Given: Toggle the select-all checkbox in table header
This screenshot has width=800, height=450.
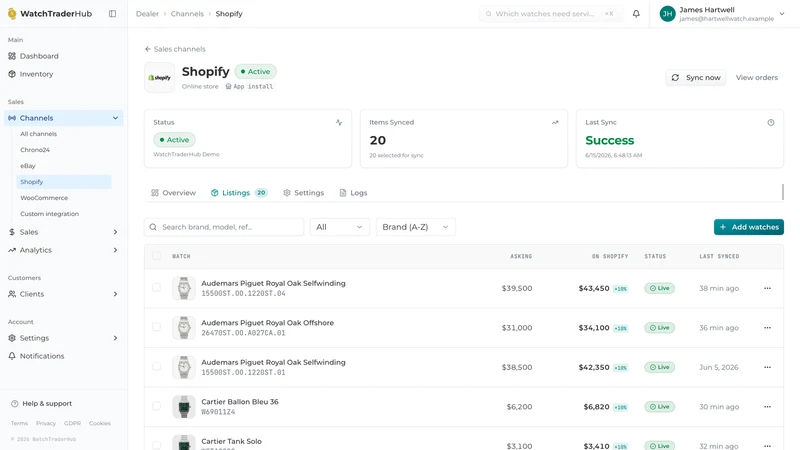Looking at the screenshot, I should coord(157,256).
